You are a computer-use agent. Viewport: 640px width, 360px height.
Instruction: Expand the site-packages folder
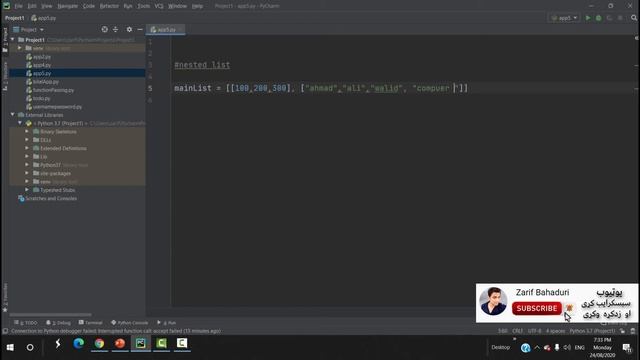27,173
